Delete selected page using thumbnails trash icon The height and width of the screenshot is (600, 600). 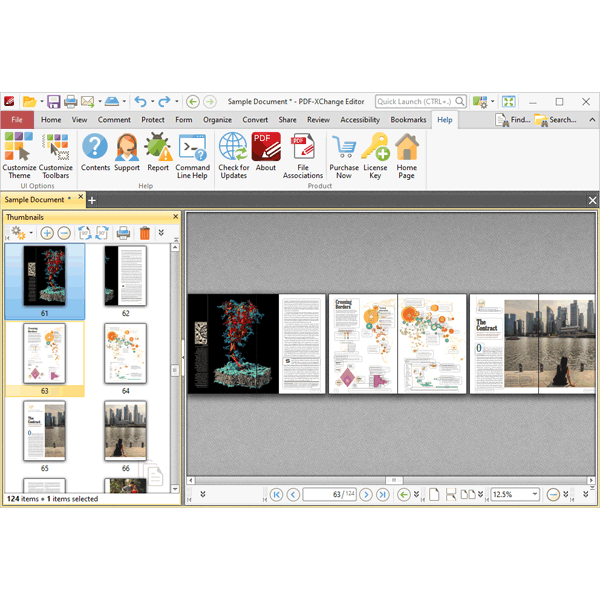145,233
